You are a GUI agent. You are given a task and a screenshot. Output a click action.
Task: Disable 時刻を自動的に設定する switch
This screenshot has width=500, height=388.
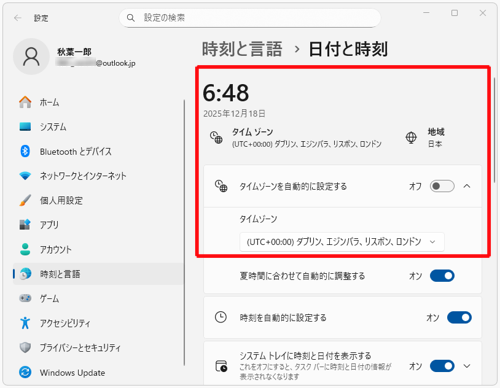459,317
